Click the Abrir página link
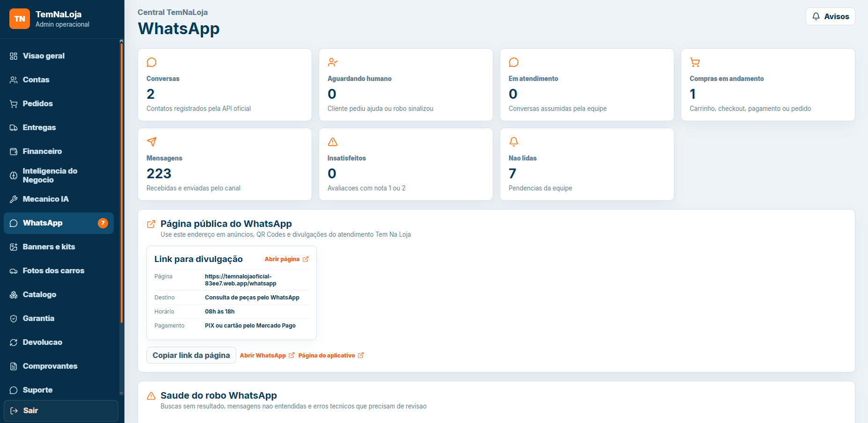The image size is (868, 423). (x=286, y=259)
